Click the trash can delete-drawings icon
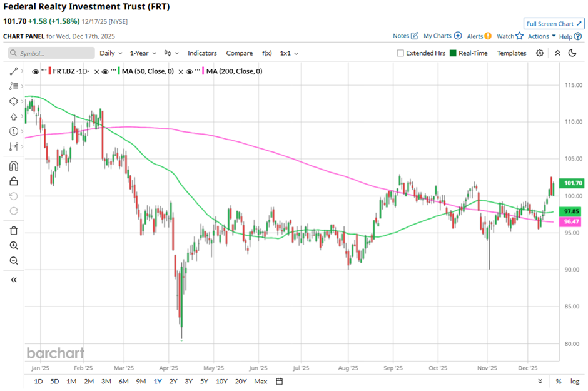The image size is (588, 391). click(13, 230)
